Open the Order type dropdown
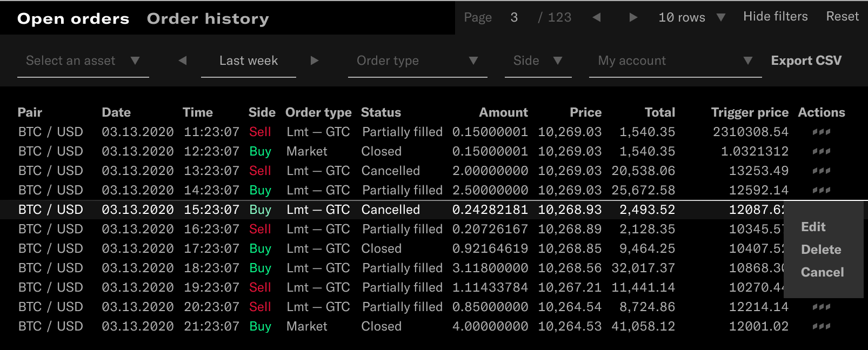The width and height of the screenshot is (868, 350). pos(417,60)
